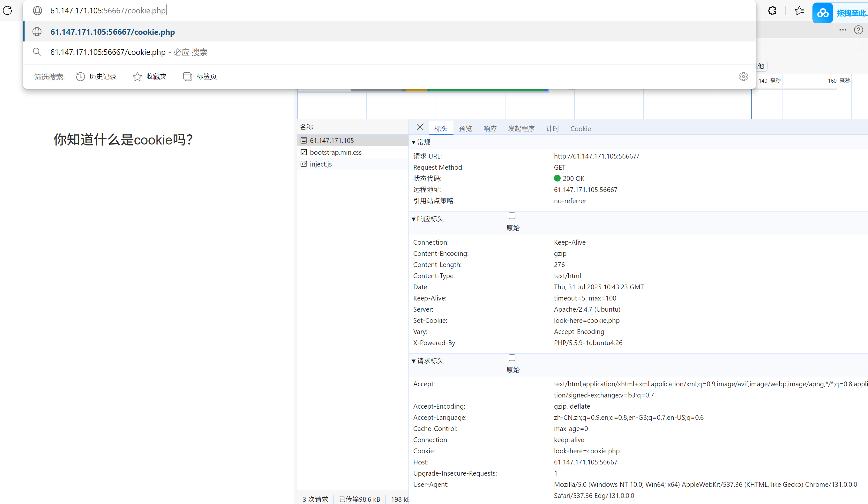Click the Baidu Netdisk extension icon

823,12
